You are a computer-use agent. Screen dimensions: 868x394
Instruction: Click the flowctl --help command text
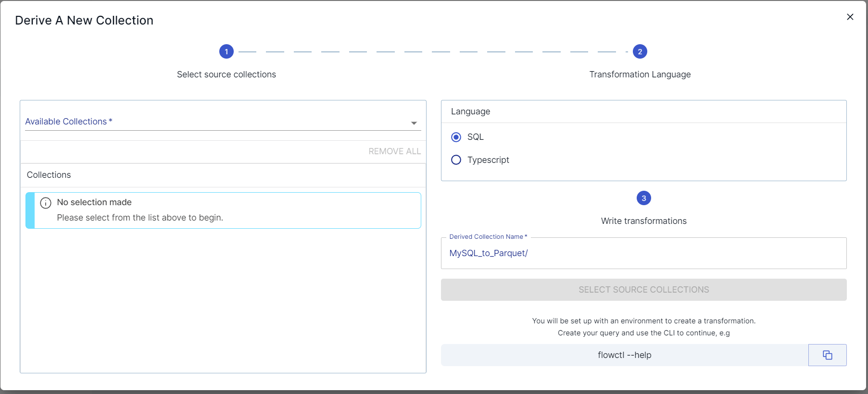pyautogui.click(x=624, y=355)
